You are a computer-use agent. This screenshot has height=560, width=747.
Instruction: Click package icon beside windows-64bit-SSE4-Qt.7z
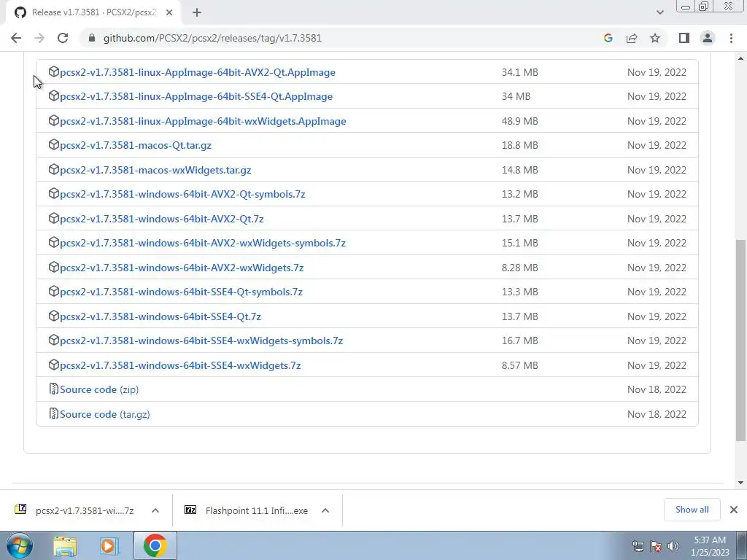pyautogui.click(x=54, y=316)
